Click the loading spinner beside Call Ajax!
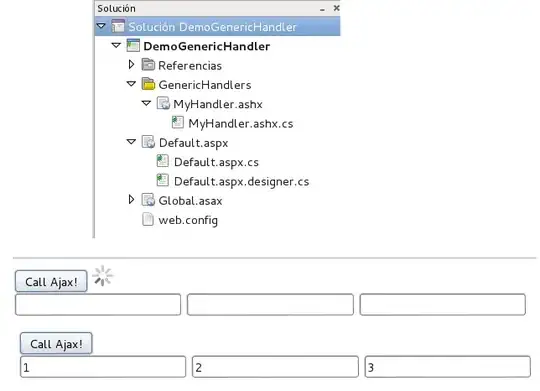This screenshot has height=391, width=540. pyautogui.click(x=102, y=276)
